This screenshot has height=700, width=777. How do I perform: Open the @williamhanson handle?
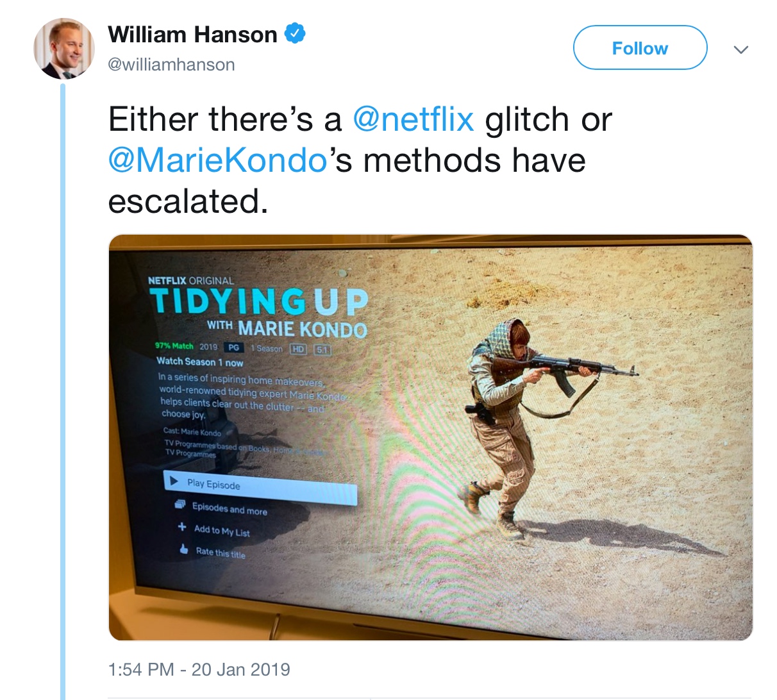[171, 64]
